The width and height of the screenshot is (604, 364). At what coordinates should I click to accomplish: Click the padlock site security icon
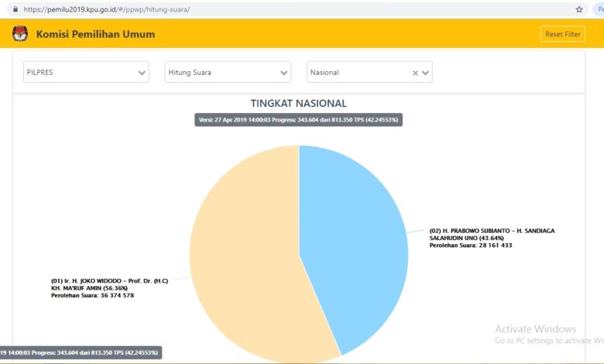[15, 9]
